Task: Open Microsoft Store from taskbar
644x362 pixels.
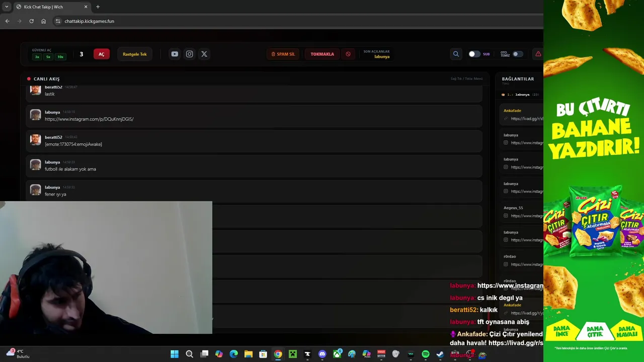Action: (x=263, y=354)
